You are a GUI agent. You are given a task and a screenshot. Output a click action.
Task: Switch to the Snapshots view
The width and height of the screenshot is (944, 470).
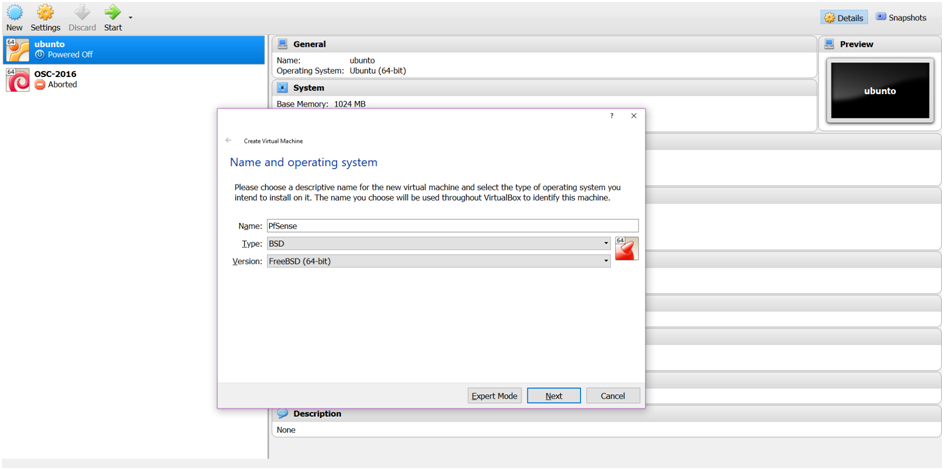tap(900, 17)
